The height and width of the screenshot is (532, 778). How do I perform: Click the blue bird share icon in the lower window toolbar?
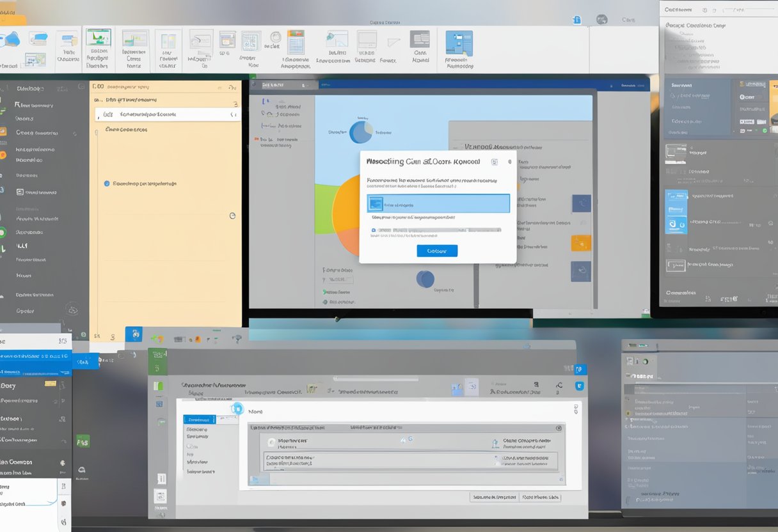click(580, 386)
